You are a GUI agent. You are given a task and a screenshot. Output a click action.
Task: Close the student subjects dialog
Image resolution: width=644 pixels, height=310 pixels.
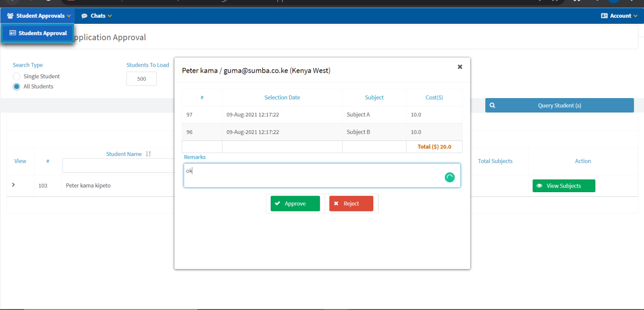click(460, 67)
